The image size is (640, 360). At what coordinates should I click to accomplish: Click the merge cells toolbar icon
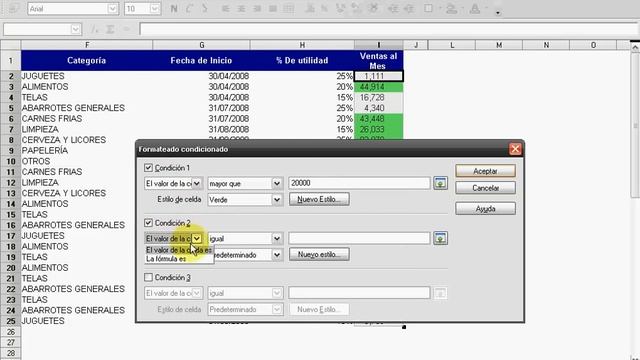289,9
